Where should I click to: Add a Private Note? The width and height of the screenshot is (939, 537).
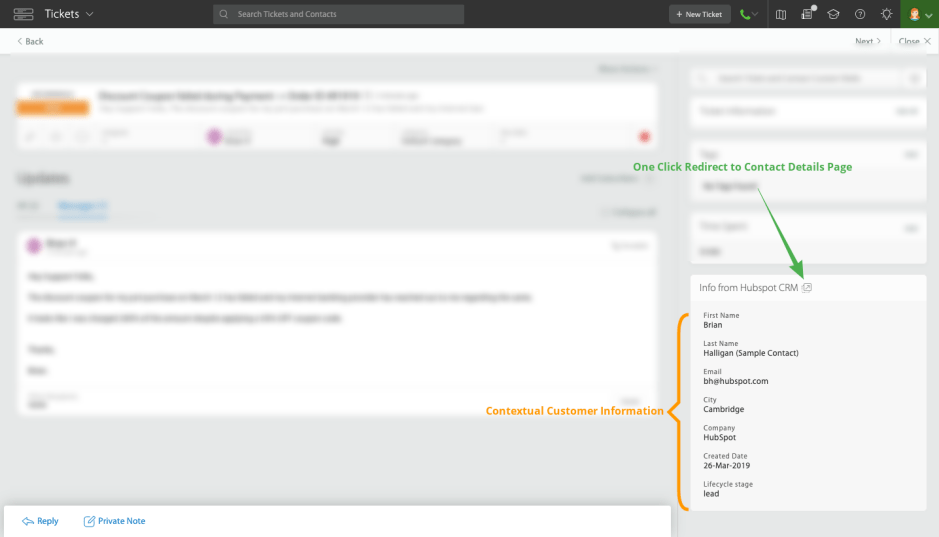(115, 521)
